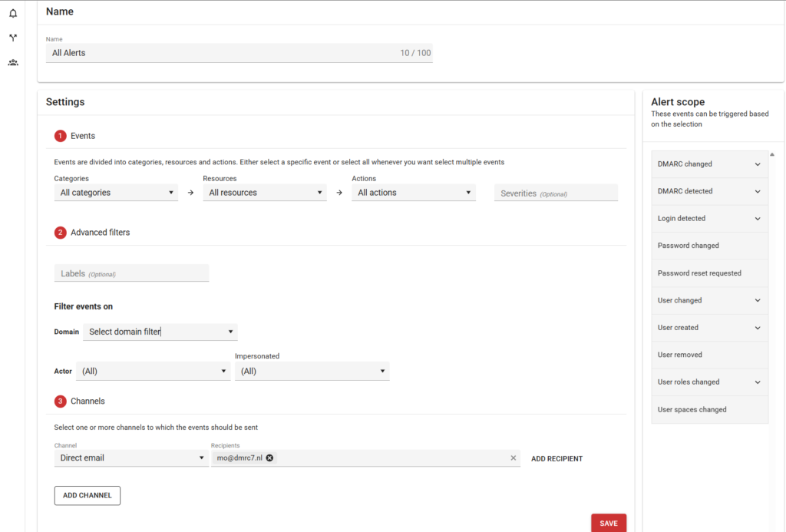The height and width of the screenshot is (532, 786).
Task: Click the Severities optional field
Action: (x=556, y=193)
